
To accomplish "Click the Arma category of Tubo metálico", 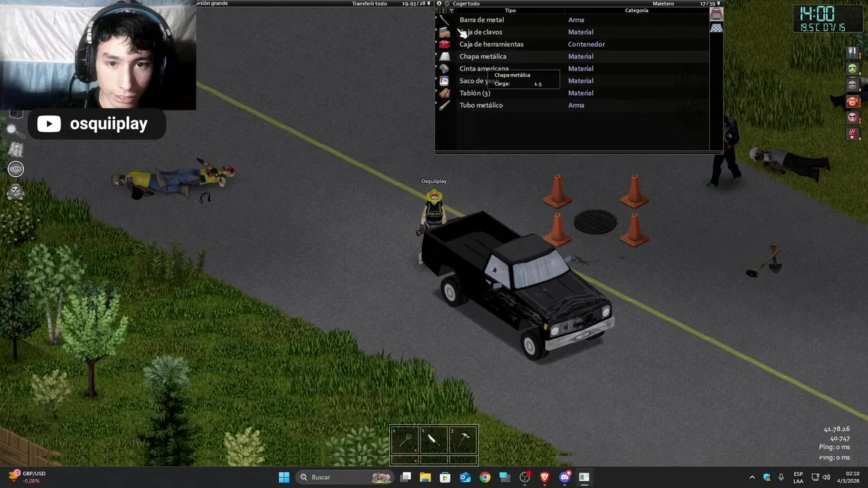I will point(576,105).
